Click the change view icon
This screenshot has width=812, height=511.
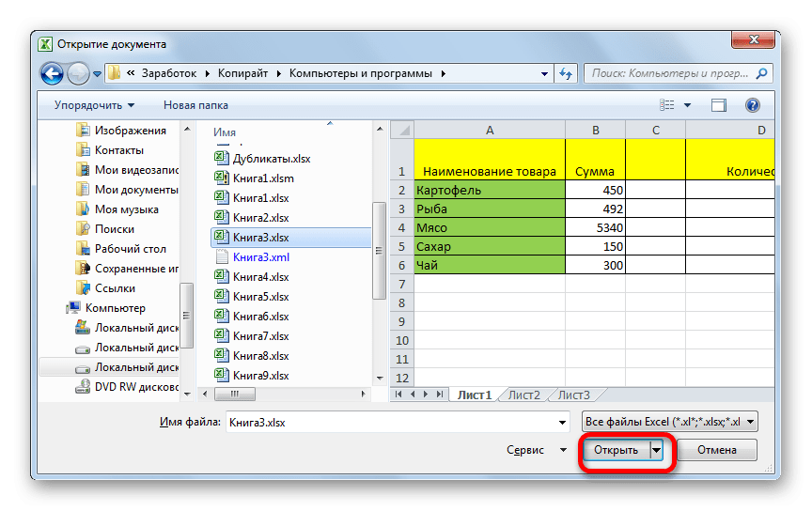click(666, 105)
